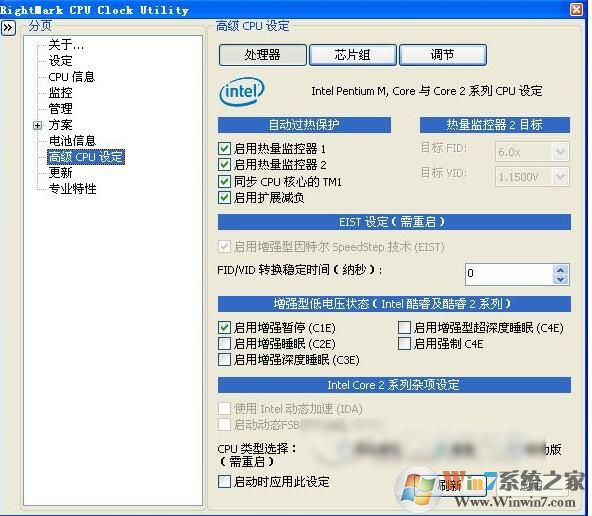Toggle the EIST SpeedStep checkbox
The height and width of the screenshot is (516, 592).
click(224, 247)
